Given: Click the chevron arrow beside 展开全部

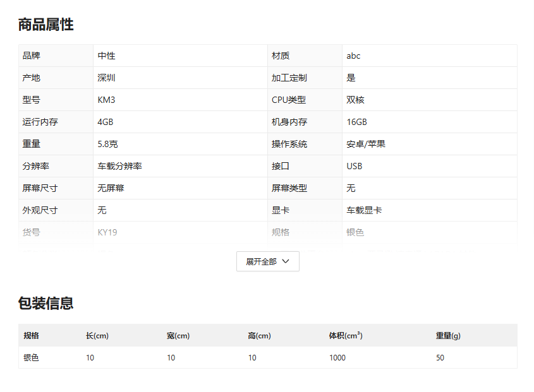Looking at the screenshot, I should 286,261.
